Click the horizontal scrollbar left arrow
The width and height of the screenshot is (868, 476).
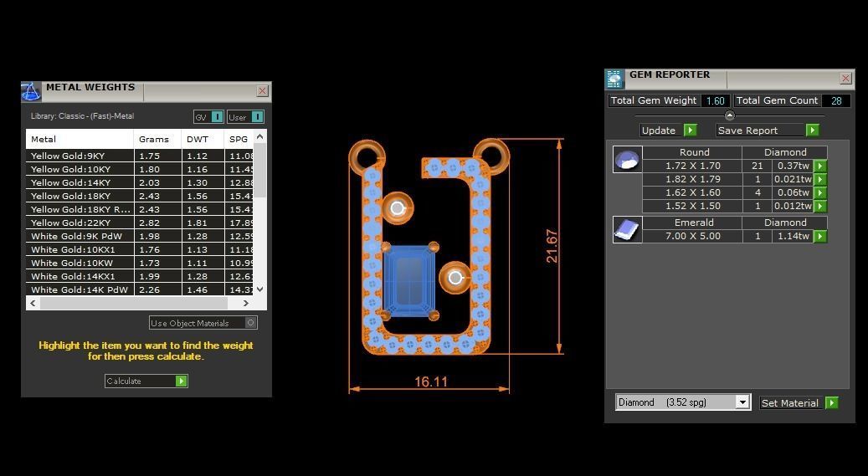tap(33, 303)
